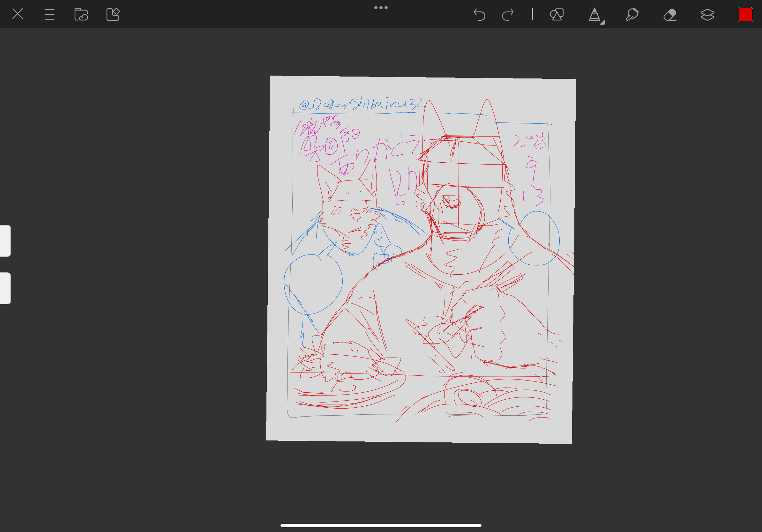Open the hamburger main menu
Viewport: 762px width, 532px height.
[49, 14]
